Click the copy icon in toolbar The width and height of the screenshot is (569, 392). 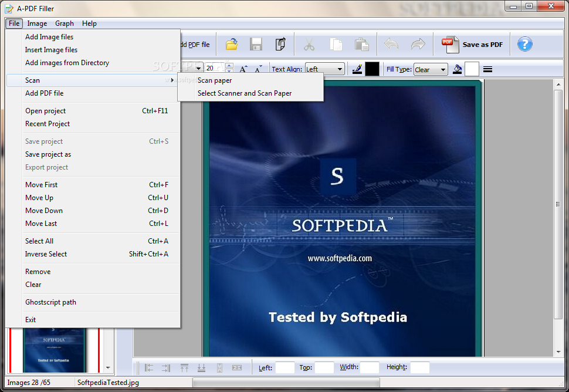coord(336,44)
